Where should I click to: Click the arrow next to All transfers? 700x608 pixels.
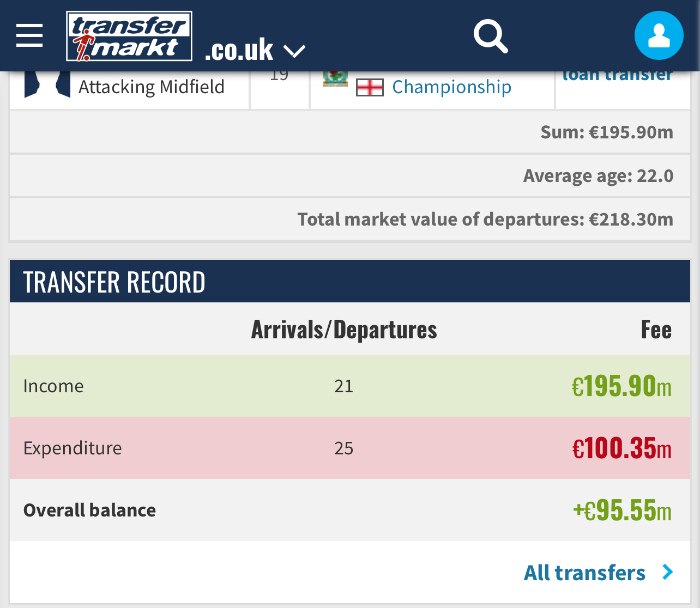tap(667, 572)
